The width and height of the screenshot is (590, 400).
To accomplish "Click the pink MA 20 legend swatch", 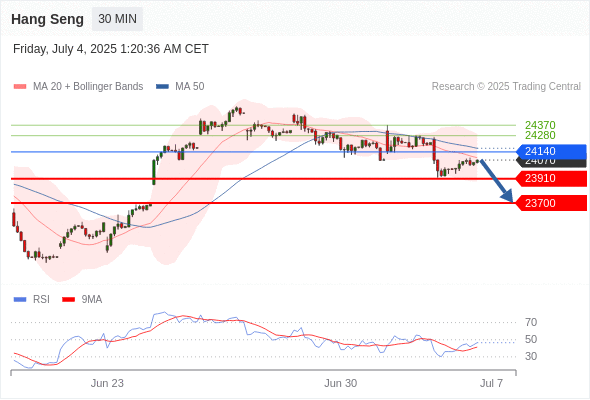I will (20, 87).
